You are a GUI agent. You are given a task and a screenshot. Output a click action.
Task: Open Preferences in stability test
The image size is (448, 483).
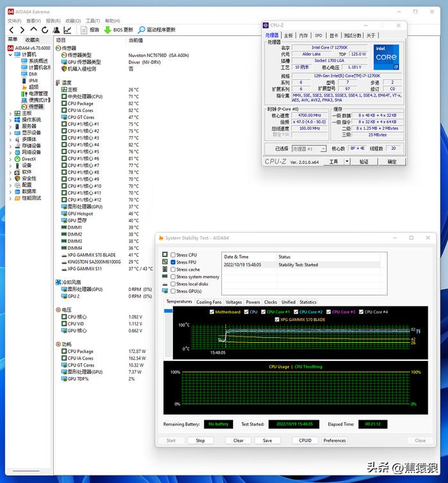(335, 441)
